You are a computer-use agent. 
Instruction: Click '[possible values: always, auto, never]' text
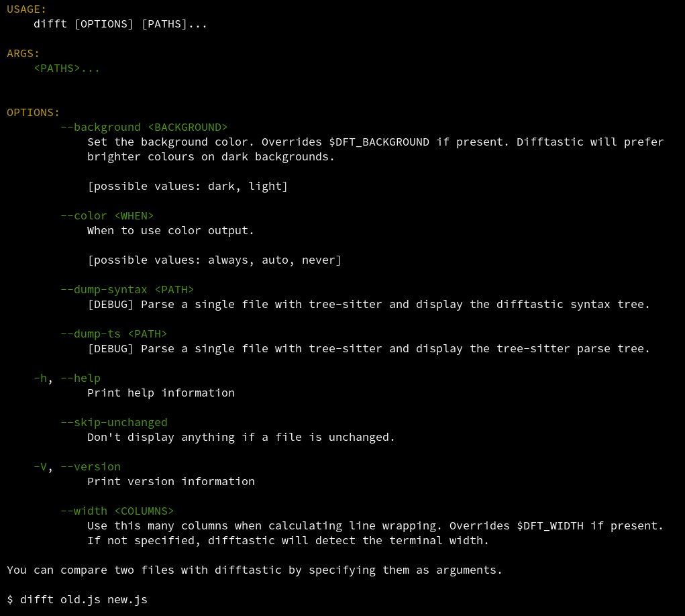click(214, 260)
